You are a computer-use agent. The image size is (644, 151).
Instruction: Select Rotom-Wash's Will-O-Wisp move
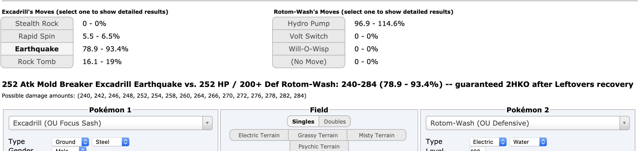(x=309, y=49)
